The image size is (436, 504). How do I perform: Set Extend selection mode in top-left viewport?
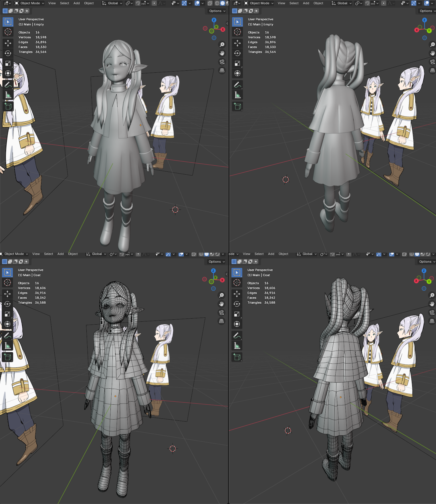coord(11,11)
